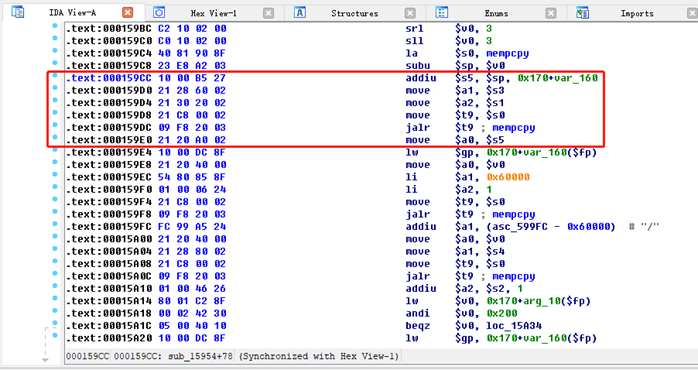Switch to the Enums tab
The width and height of the screenshot is (698, 370).
[496, 13]
